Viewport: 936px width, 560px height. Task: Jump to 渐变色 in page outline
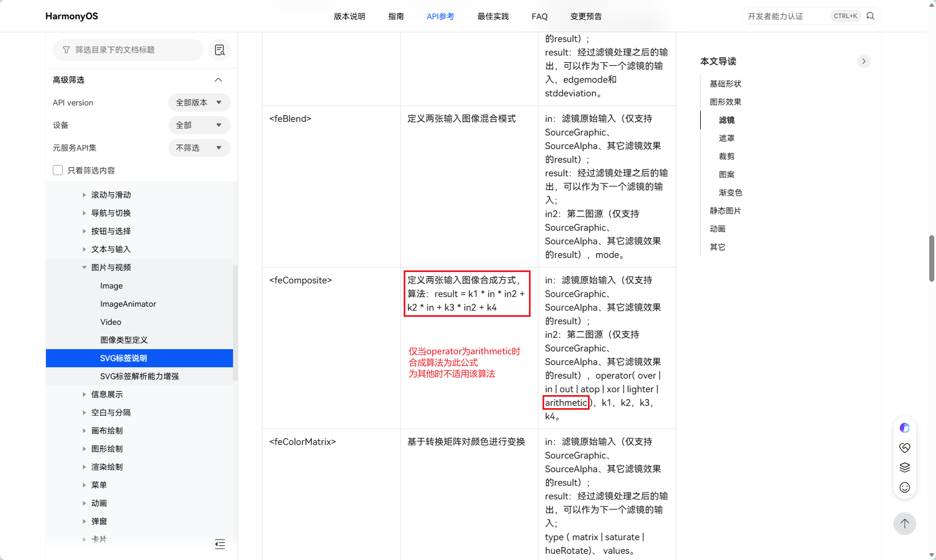point(730,193)
